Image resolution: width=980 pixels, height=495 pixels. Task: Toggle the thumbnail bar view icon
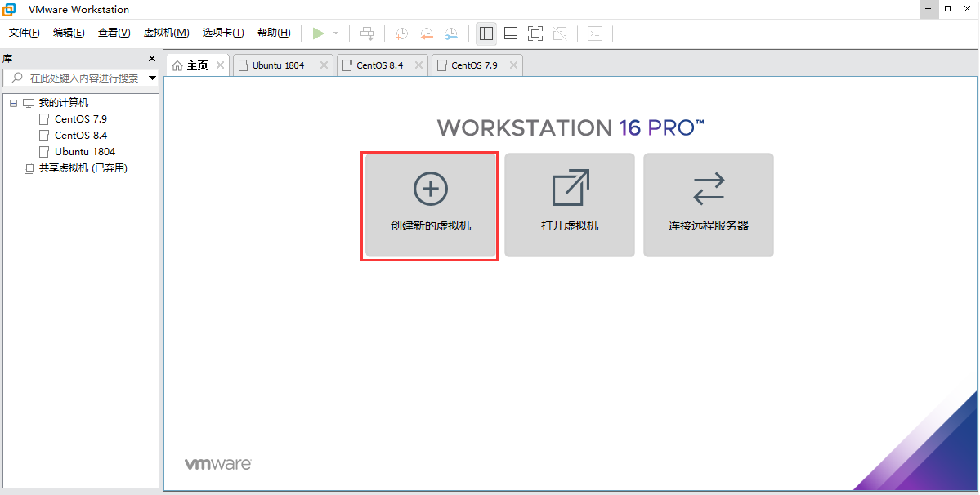[x=511, y=33]
